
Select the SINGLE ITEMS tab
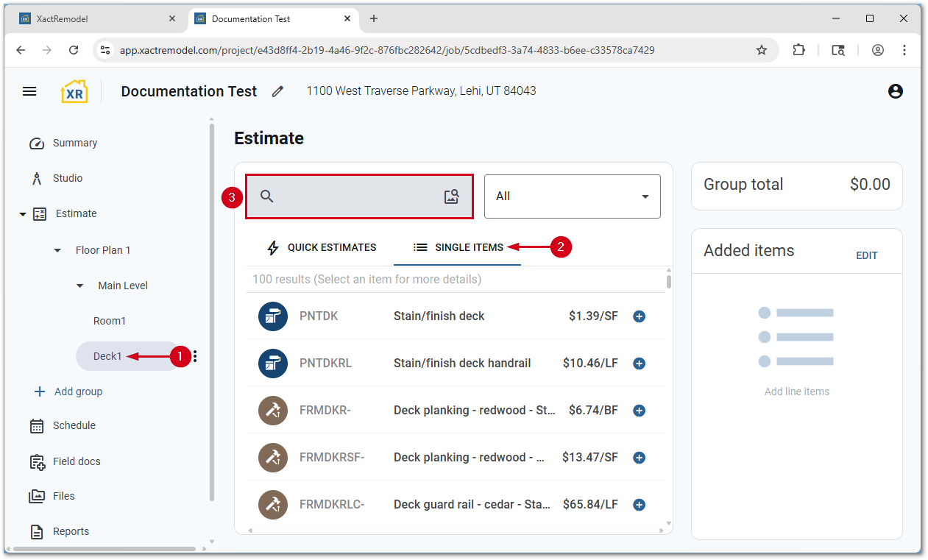pos(457,247)
